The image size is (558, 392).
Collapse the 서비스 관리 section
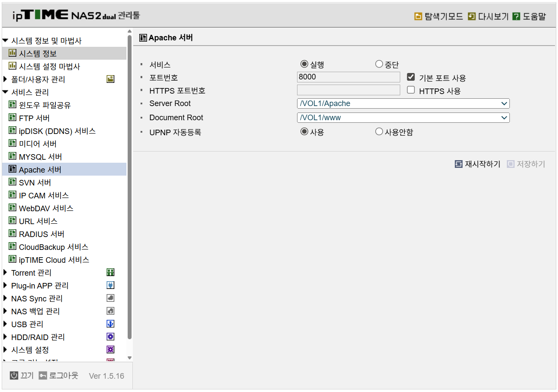(x=6, y=92)
